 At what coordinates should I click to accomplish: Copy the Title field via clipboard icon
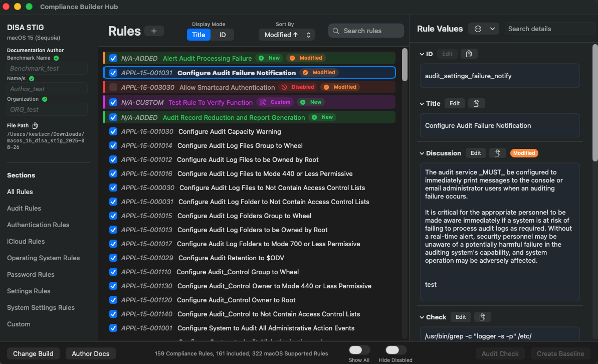click(477, 103)
